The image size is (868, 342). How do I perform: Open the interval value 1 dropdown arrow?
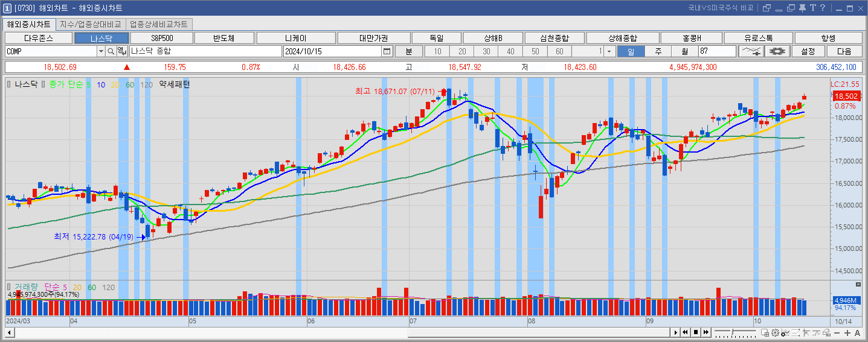(609, 51)
